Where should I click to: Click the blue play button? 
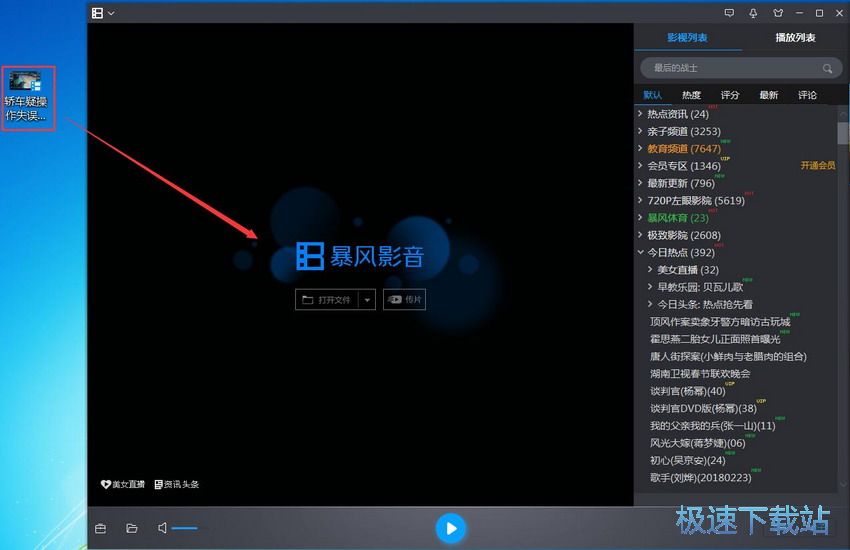click(x=450, y=528)
